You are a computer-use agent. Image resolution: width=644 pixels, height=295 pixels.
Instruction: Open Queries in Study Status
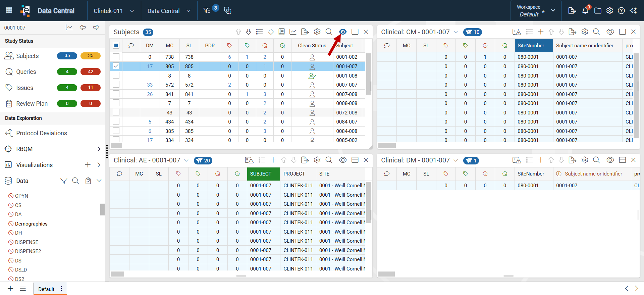coord(26,72)
